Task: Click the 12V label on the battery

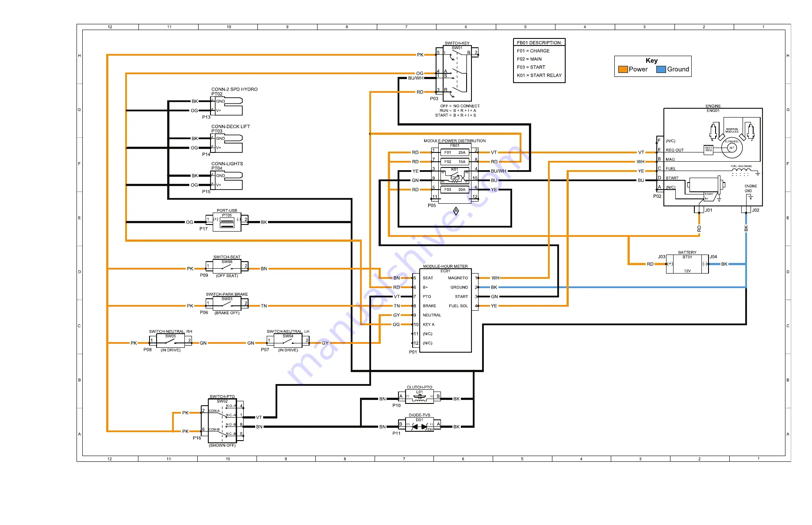Action: pyautogui.click(x=687, y=271)
